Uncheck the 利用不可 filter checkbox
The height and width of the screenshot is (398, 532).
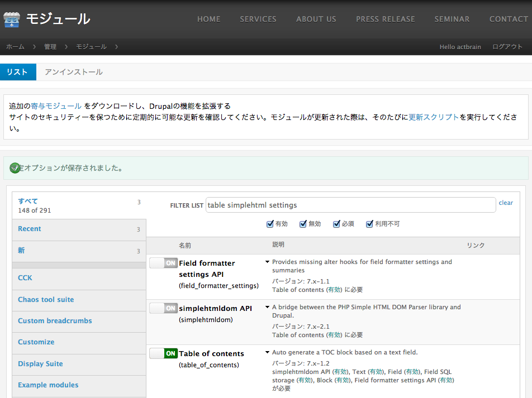coord(369,224)
